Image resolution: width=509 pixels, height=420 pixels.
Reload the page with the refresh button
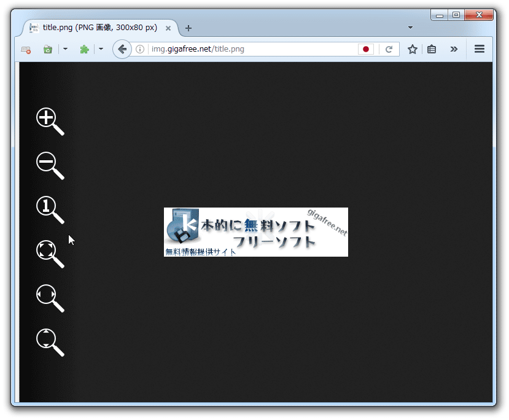point(389,49)
